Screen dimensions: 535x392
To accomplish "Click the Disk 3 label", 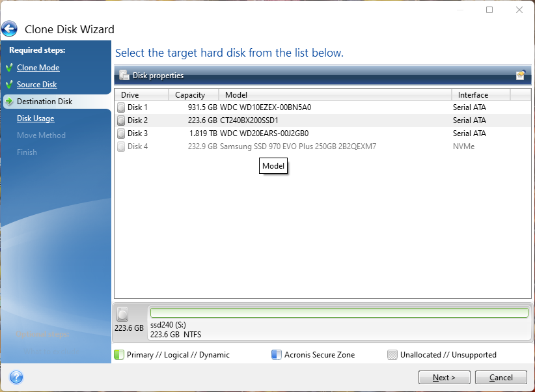I will coord(137,133).
